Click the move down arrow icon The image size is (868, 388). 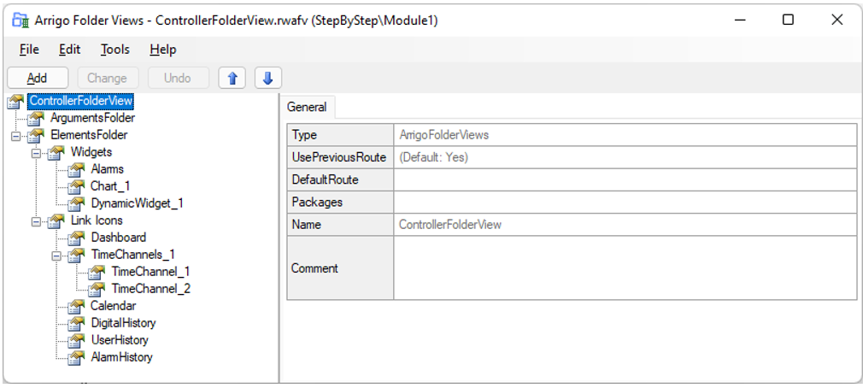click(268, 78)
